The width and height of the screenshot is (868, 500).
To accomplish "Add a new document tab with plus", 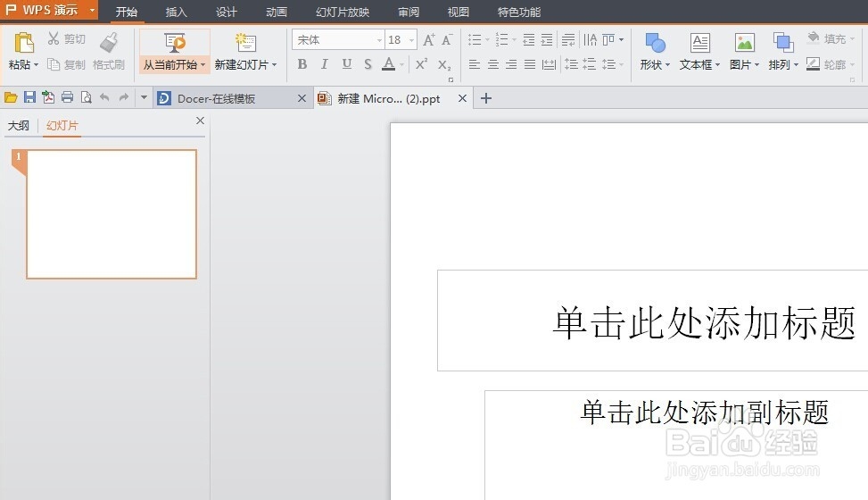I will [486, 98].
